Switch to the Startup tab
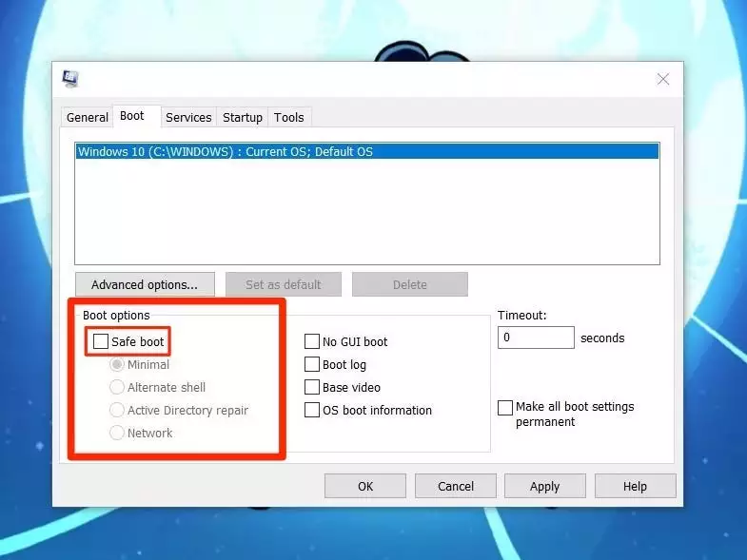 pos(243,117)
